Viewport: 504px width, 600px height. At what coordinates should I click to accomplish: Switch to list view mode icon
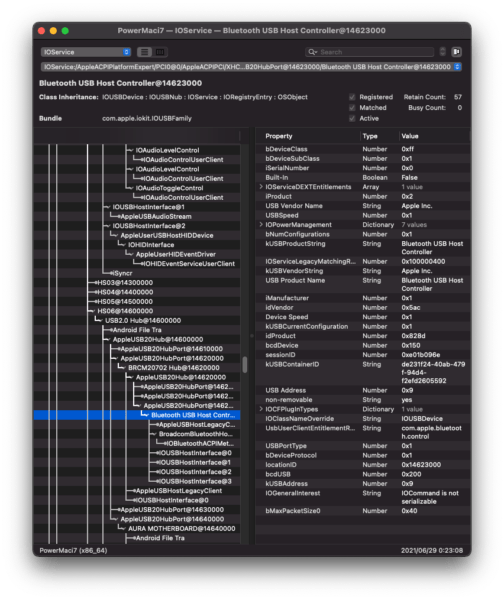[144, 52]
